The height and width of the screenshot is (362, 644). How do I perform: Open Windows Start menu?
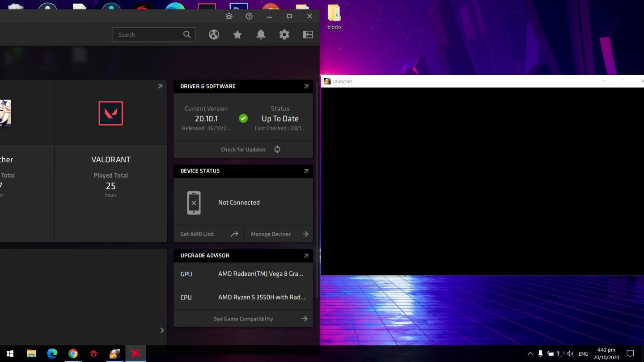click(x=10, y=354)
